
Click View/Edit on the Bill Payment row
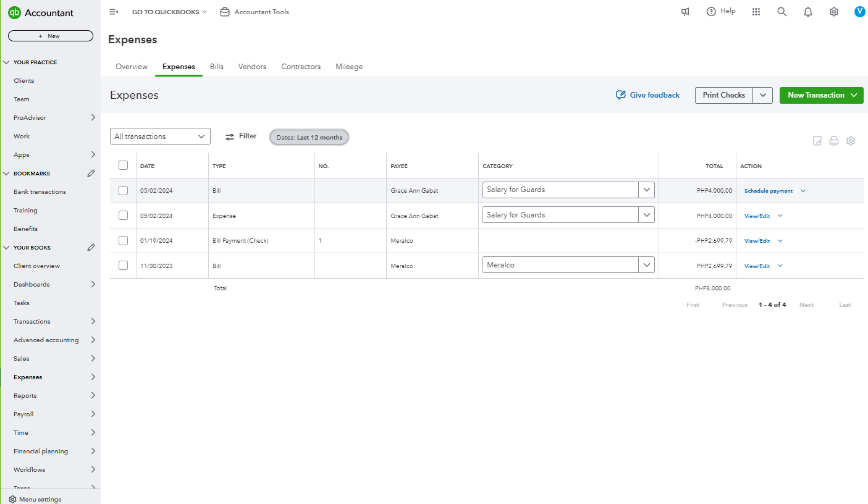pyautogui.click(x=757, y=241)
